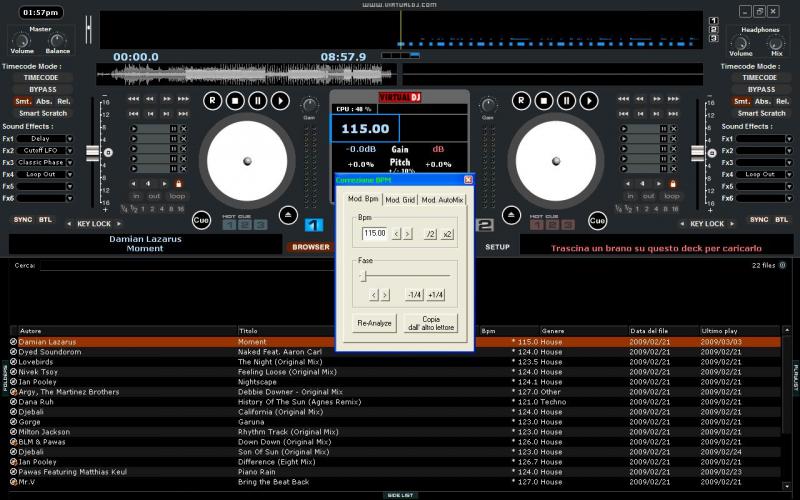Pause the right deck
Screen dimensions: 800x500
(x=566, y=101)
